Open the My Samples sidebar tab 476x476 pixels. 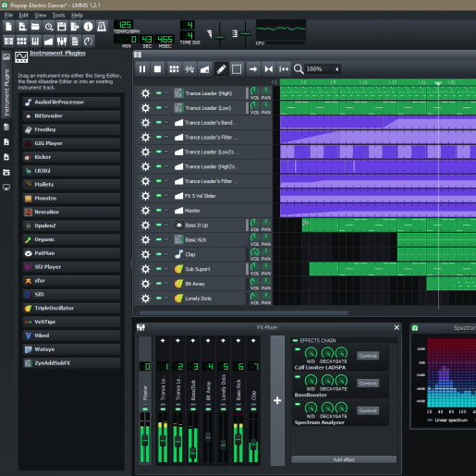6,142
